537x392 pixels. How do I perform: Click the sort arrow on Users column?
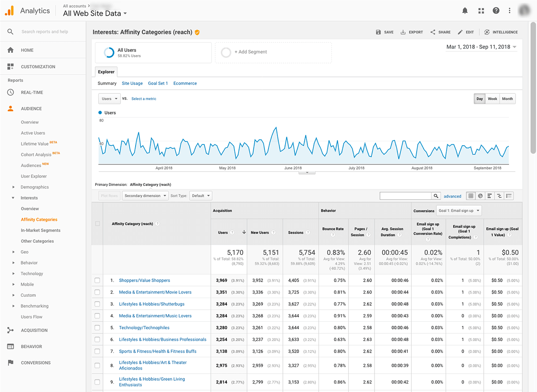[244, 232]
